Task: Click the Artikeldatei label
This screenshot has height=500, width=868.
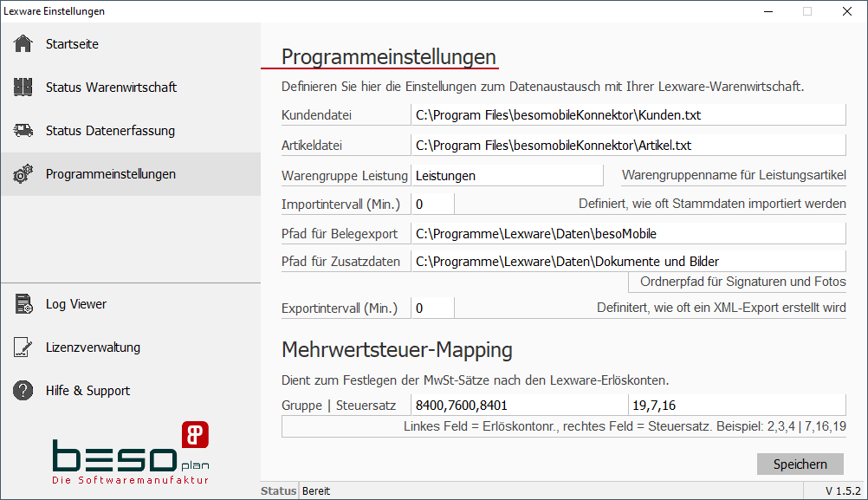Action: [x=312, y=146]
